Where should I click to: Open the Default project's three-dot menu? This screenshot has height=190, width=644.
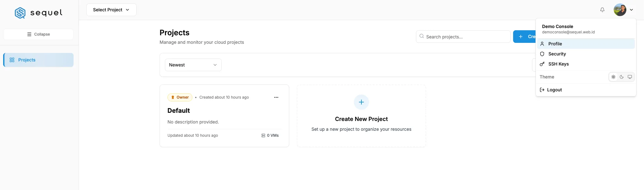[x=276, y=97]
